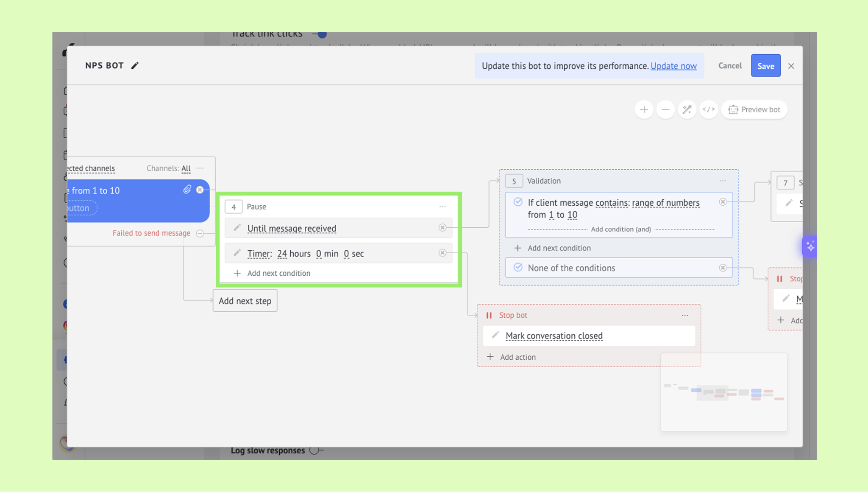
Task: Toggle Log slow responses in background page
Action: click(316, 450)
